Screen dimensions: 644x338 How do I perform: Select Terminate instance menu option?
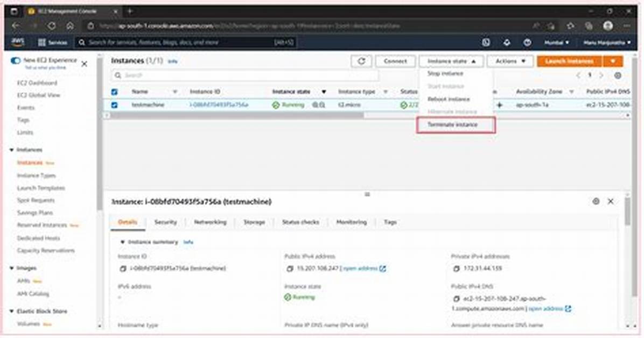452,125
